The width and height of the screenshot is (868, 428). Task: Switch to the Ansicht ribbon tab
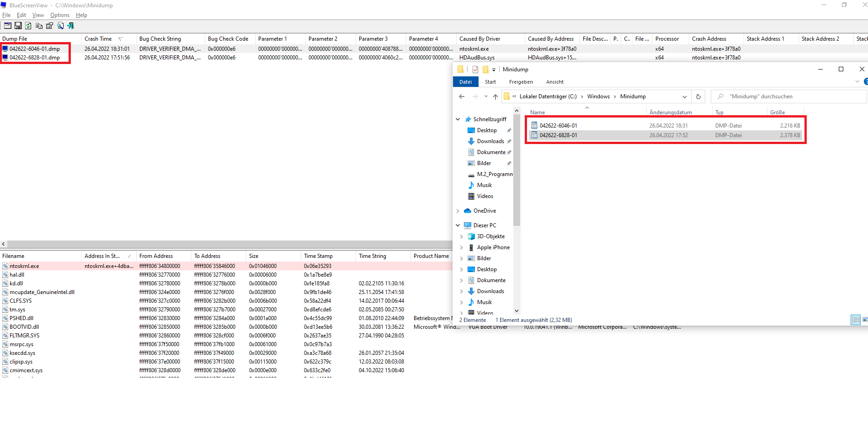(x=555, y=82)
